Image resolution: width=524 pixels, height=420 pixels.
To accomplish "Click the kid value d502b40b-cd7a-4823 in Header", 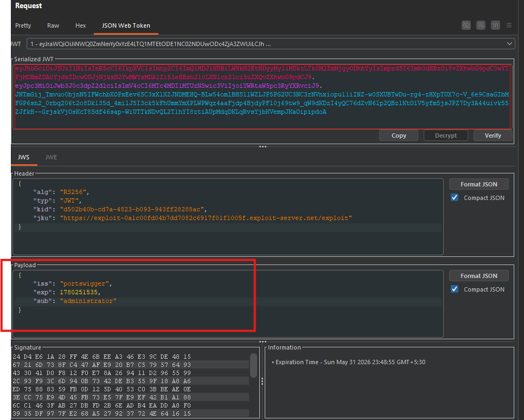I will pos(133,209).
